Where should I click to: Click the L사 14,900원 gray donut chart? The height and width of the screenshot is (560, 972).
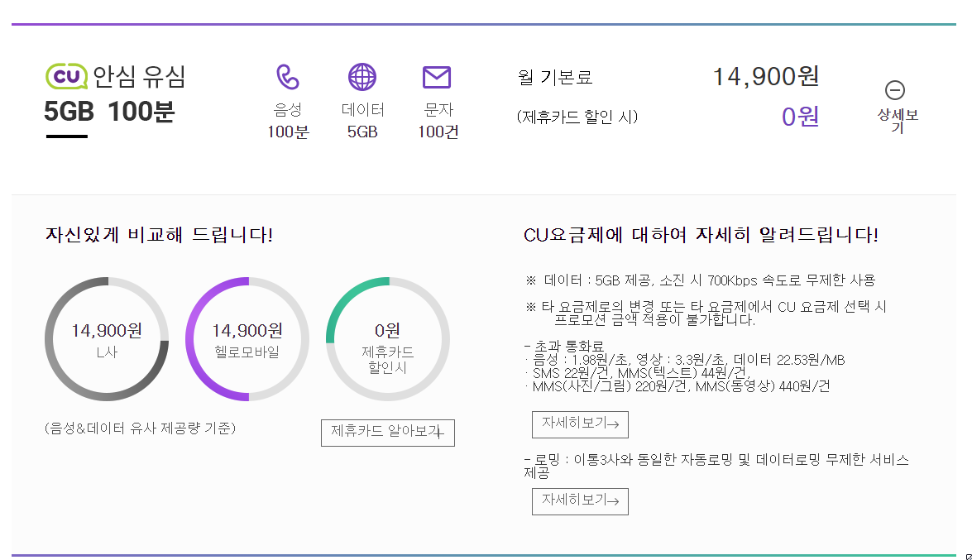[107, 339]
